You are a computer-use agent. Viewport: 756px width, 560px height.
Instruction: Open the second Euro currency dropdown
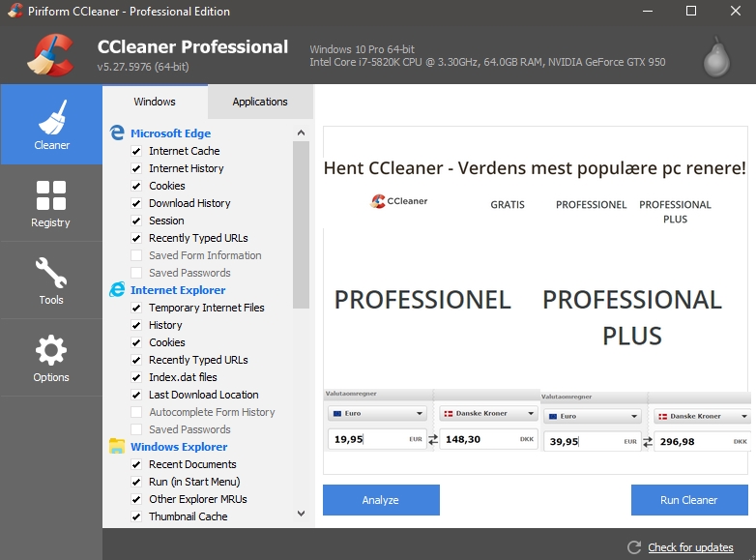(x=592, y=416)
